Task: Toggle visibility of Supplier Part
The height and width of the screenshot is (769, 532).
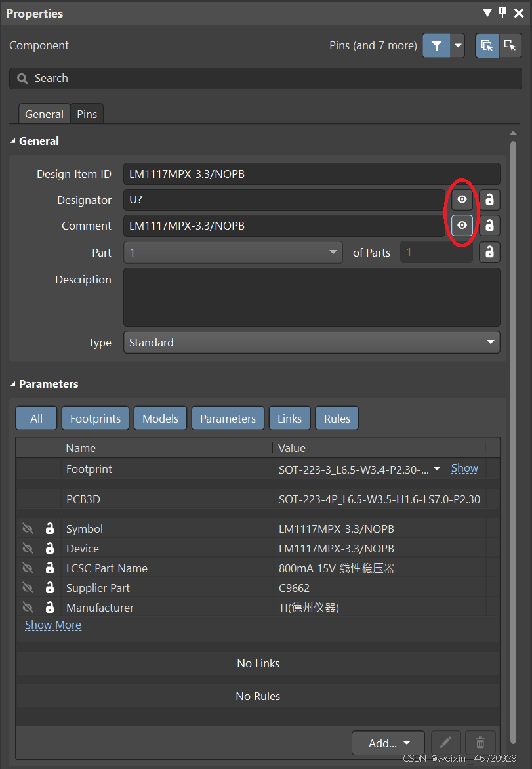Action: click(28, 587)
